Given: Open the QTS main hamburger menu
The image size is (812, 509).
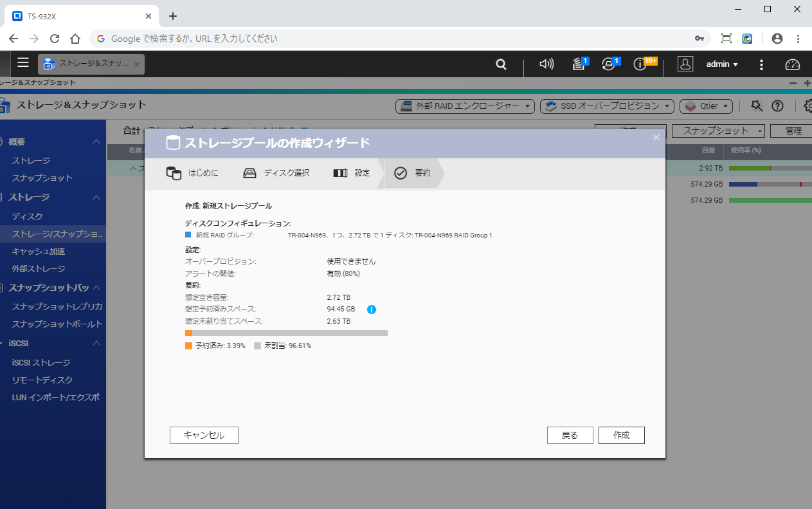Looking at the screenshot, I should click(23, 63).
